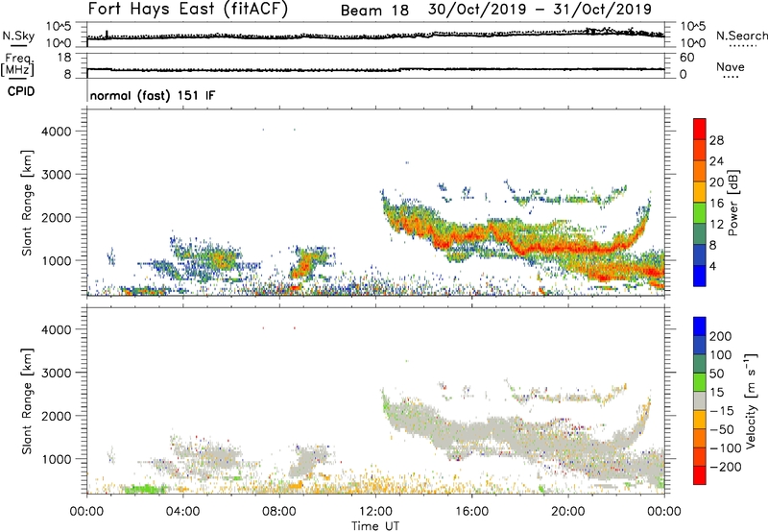The image size is (768, 532).
Task: Click the '200' value on velocity scale
Action: (721, 336)
